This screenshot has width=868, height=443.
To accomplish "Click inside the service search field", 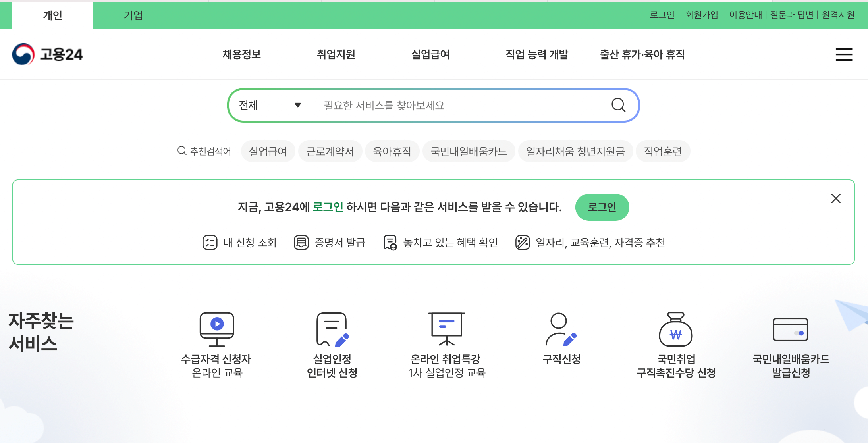I will pyautogui.click(x=437, y=105).
